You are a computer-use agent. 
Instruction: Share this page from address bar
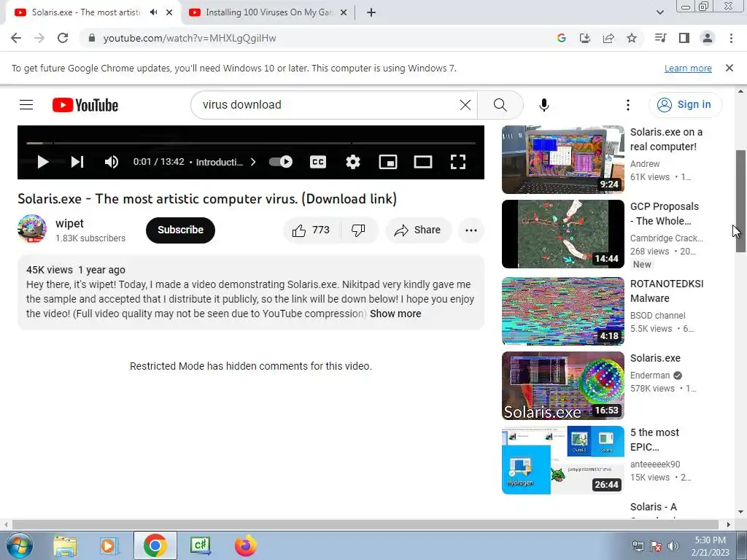(x=608, y=38)
